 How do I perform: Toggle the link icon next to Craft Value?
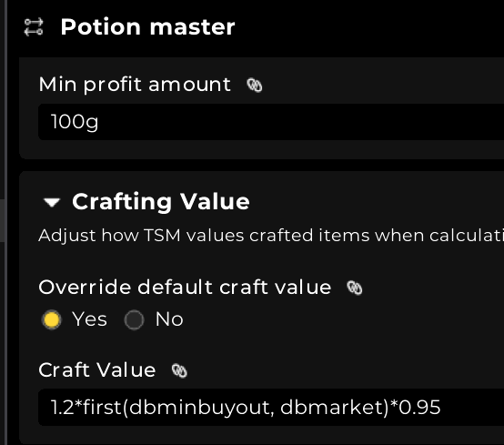pos(179,370)
